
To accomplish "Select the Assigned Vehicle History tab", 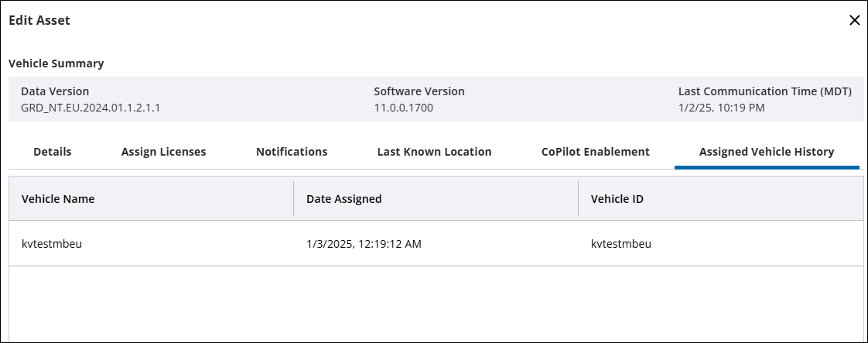I will tap(767, 152).
